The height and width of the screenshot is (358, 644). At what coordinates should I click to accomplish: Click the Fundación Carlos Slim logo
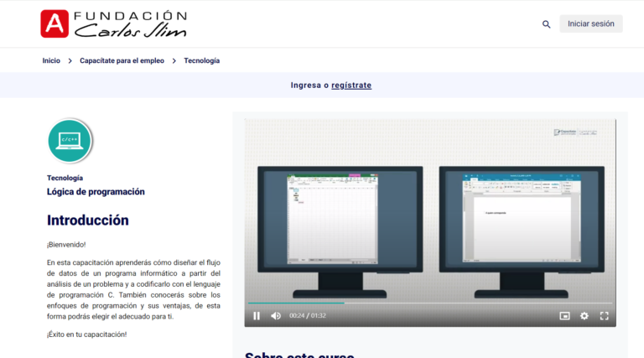pyautogui.click(x=114, y=24)
